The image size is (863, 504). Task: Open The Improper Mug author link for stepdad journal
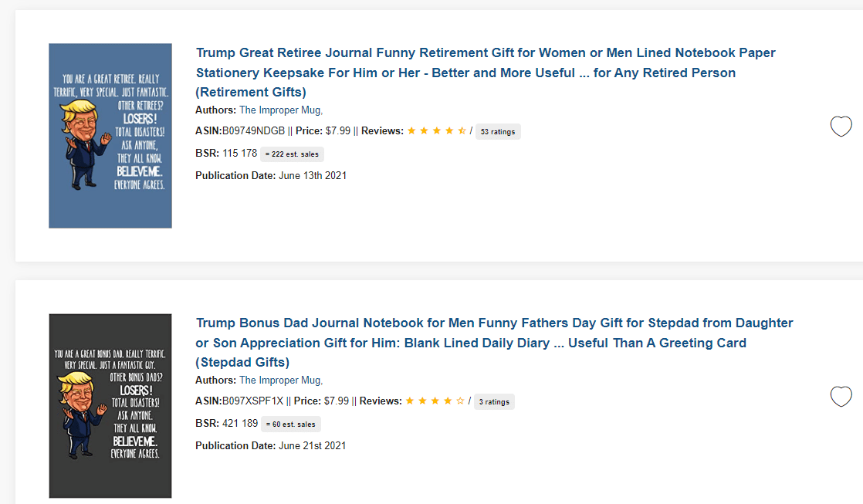coord(281,381)
